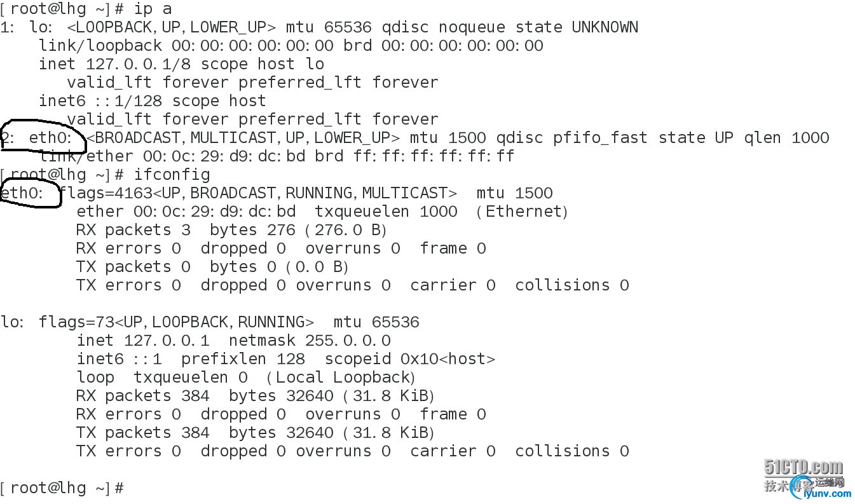Click the circled eth0 label in ip a output
The image size is (855, 504).
56,138
